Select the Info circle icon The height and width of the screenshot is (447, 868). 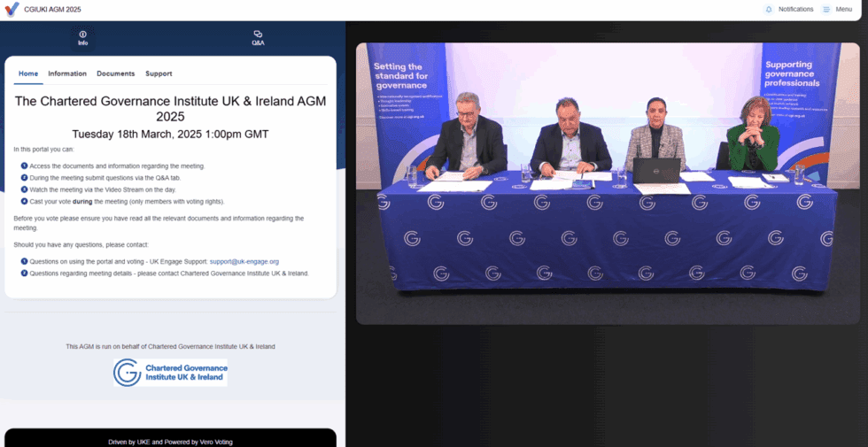[82, 35]
